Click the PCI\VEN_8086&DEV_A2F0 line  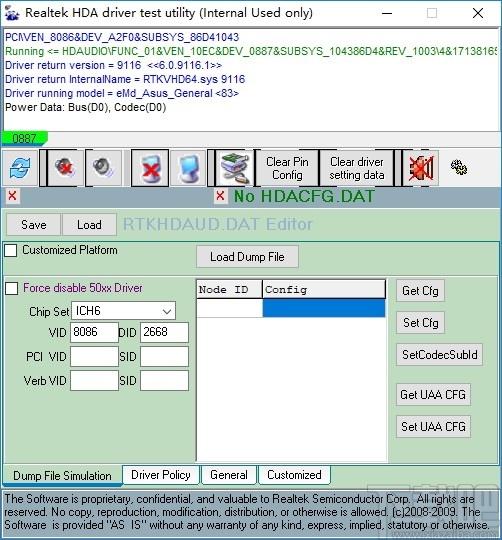[122, 37]
